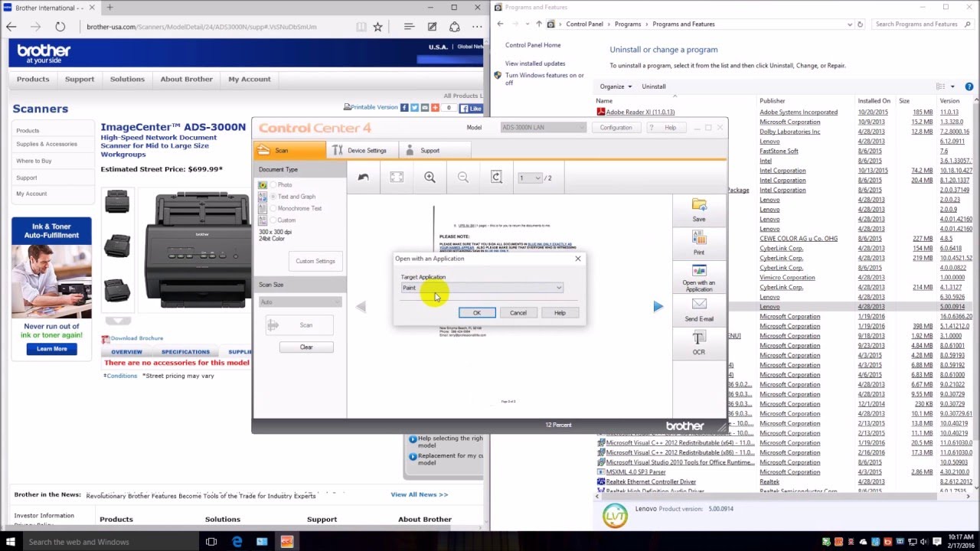980x551 pixels.
Task: Click Uninstall in Programs and Features toolbar
Action: [654, 86]
